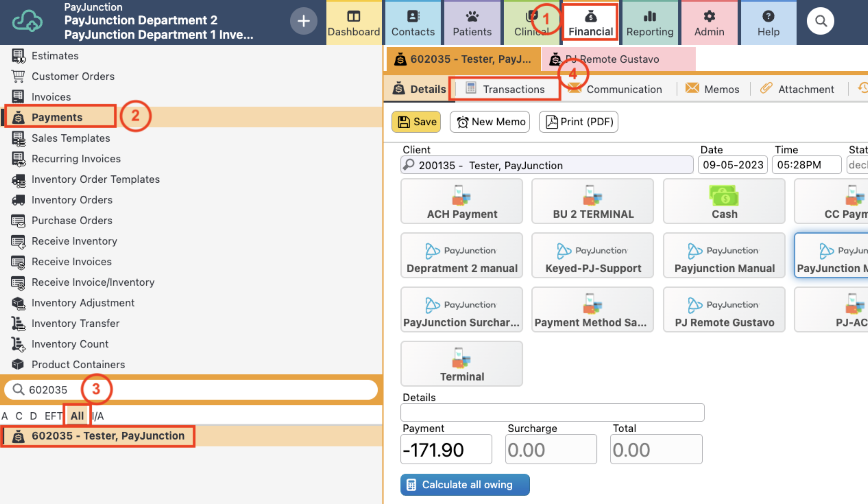The height and width of the screenshot is (504, 868).
Task: Click the Date field 09-05-2023
Action: click(x=733, y=165)
